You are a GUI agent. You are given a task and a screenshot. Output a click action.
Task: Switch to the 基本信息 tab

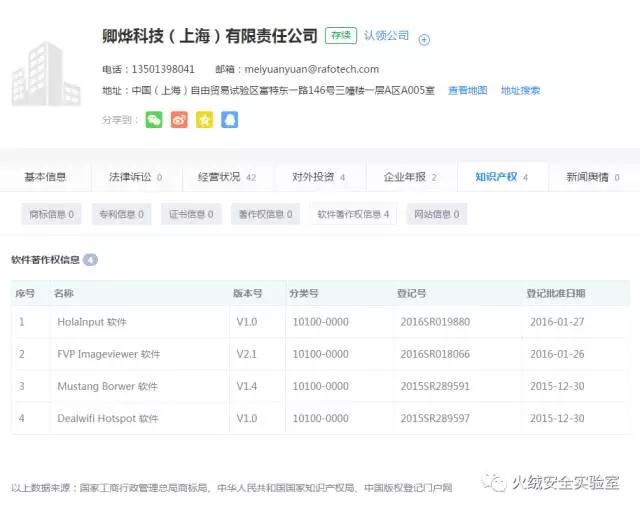[45, 177]
